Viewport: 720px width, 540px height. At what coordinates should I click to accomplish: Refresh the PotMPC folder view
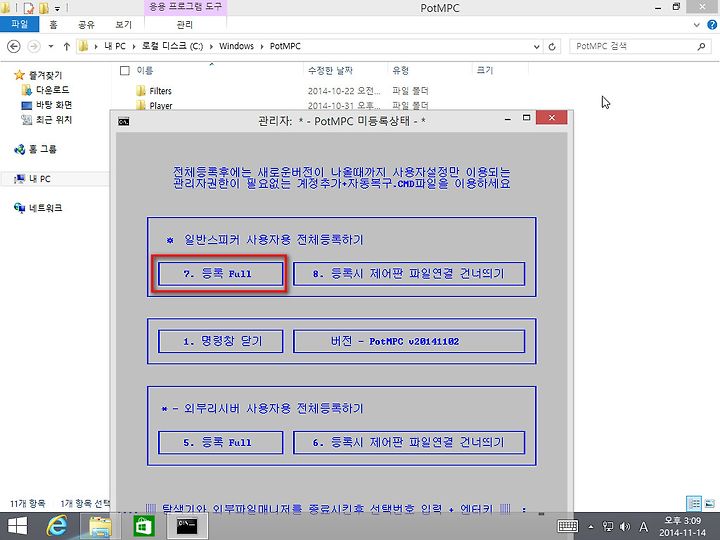tap(552, 46)
